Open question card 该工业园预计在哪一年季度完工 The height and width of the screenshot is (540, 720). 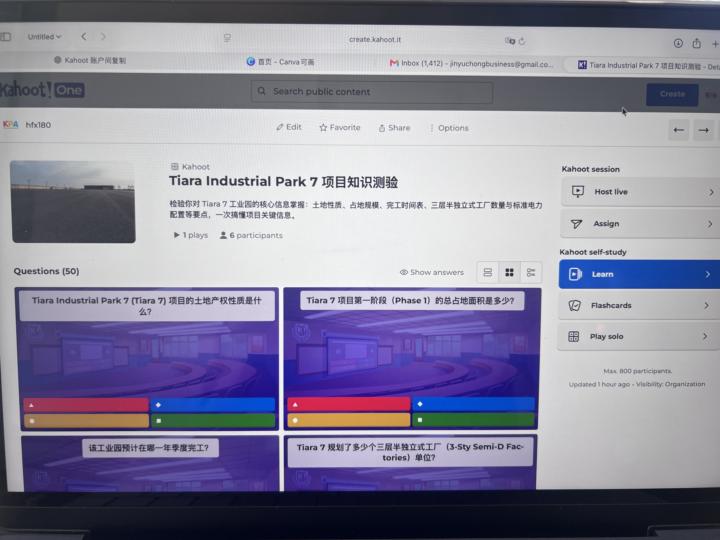click(150, 463)
